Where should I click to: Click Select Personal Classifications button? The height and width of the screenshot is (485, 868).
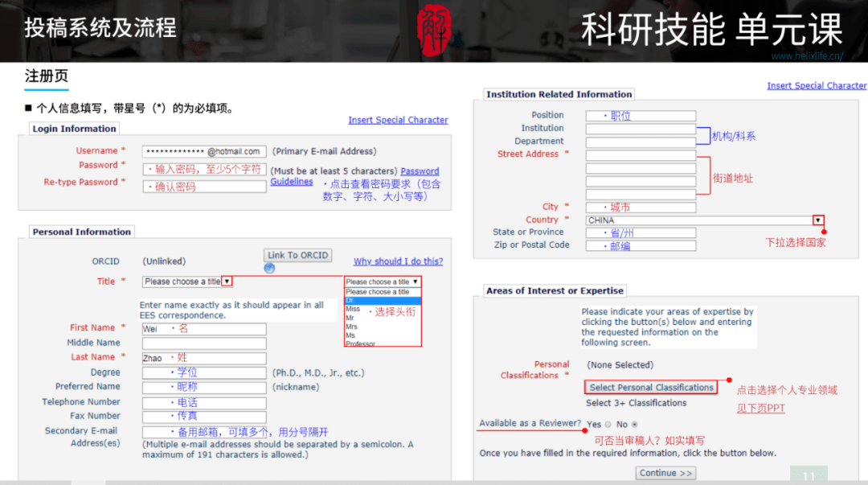pyautogui.click(x=651, y=388)
